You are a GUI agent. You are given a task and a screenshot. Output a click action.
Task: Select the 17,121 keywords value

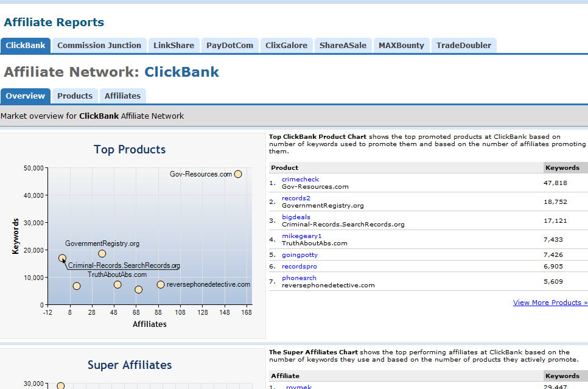click(x=555, y=220)
